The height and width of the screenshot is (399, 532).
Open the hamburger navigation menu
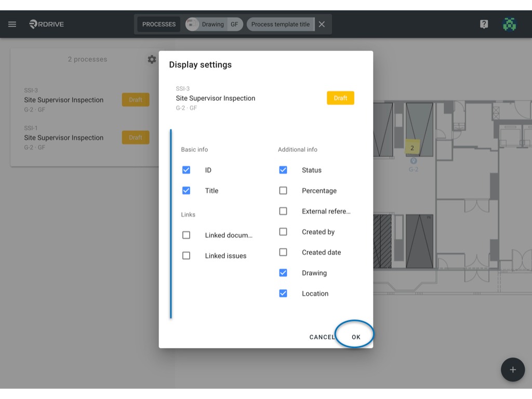point(12,24)
